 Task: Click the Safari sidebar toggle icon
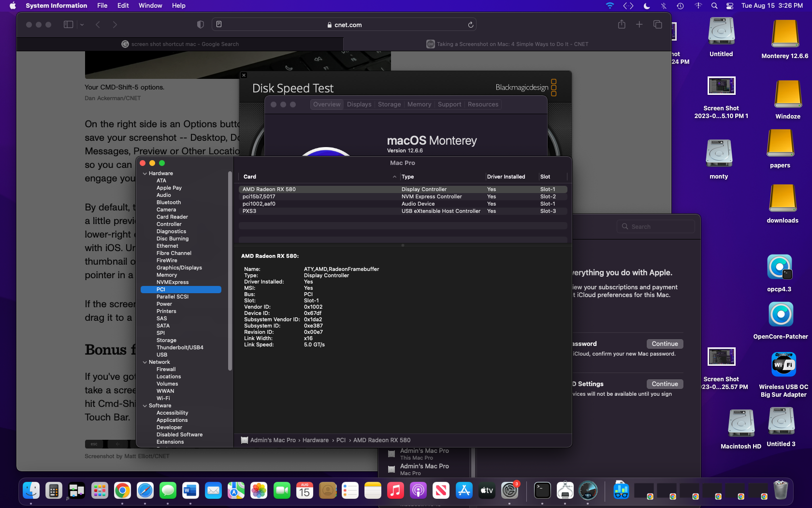pyautogui.click(x=69, y=25)
